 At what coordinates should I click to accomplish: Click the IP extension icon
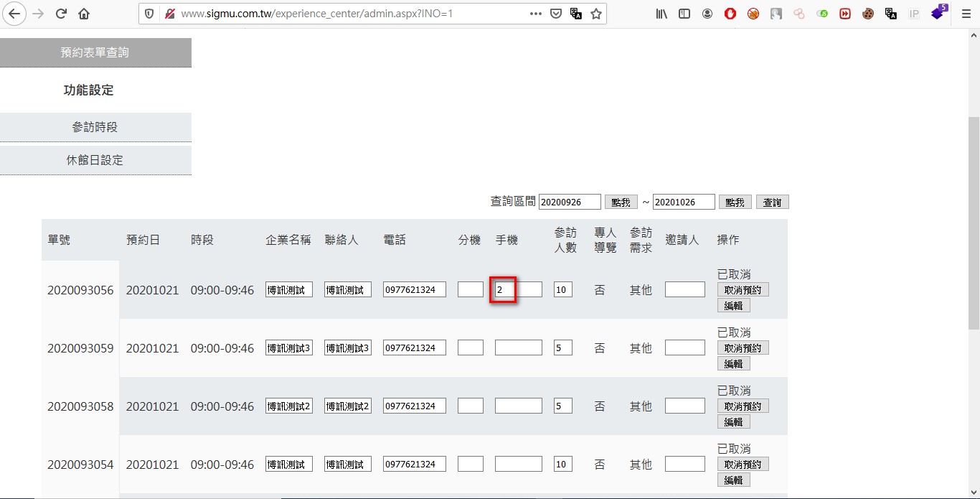coord(914,14)
